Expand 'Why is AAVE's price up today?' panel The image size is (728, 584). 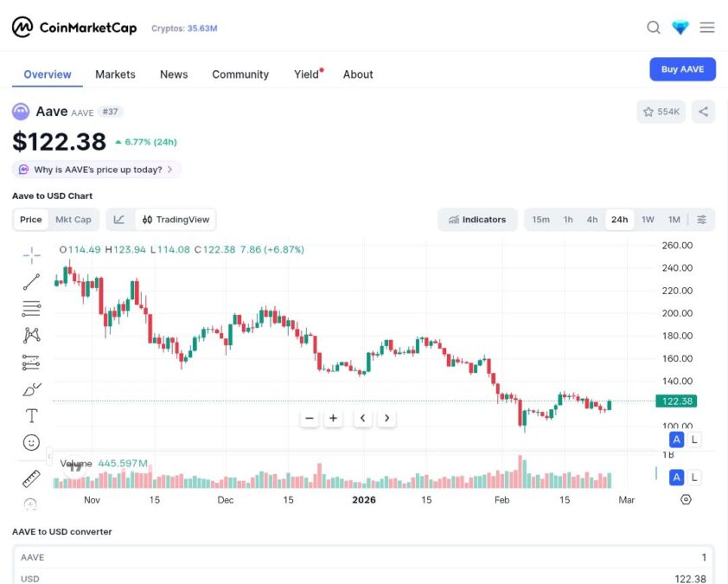(x=95, y=170)
